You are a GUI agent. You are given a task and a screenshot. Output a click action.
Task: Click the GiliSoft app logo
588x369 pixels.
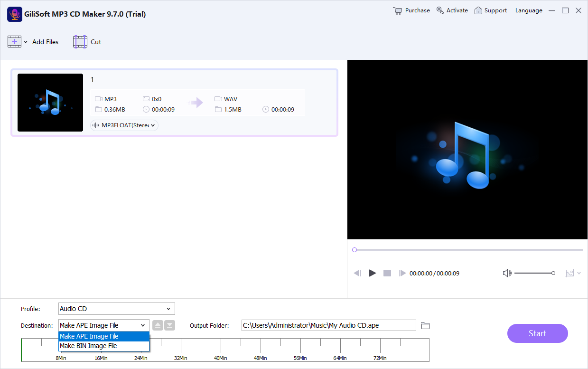point(15,14)
